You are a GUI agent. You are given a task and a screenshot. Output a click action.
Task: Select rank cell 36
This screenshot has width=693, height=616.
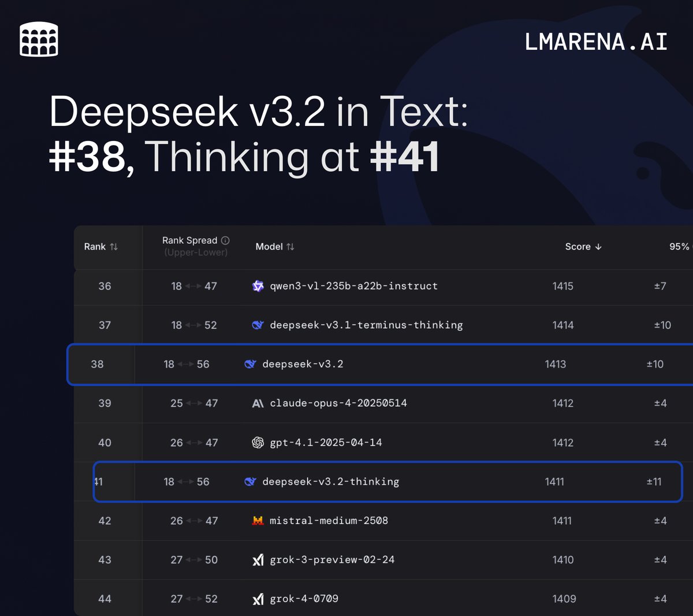105,286
